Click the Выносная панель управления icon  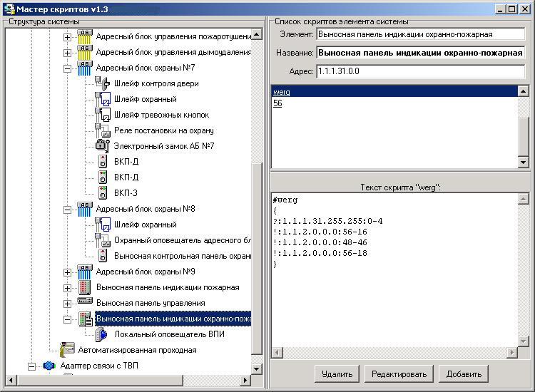click(x=85, y=301)
